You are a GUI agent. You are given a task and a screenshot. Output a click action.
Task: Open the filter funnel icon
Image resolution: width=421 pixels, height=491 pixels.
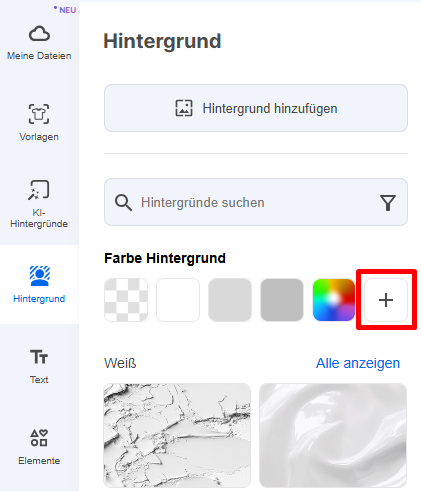pyautogui.click(x=388, y=203)
